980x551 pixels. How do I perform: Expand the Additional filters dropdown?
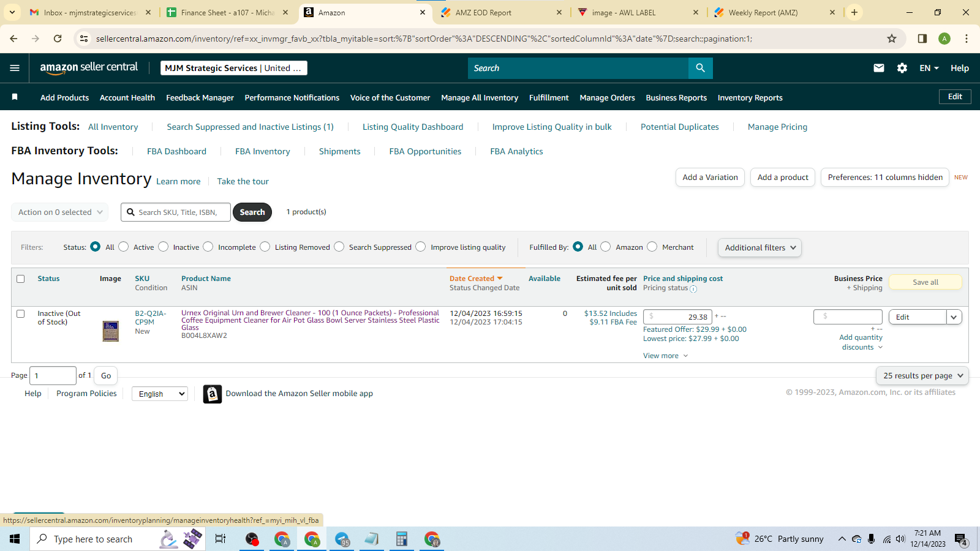tap(759, 247)
